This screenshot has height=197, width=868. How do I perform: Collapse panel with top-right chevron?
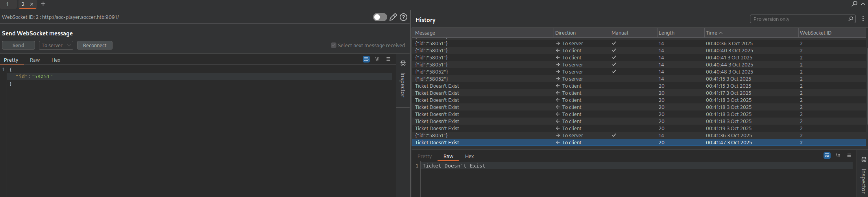coord(863,4)
